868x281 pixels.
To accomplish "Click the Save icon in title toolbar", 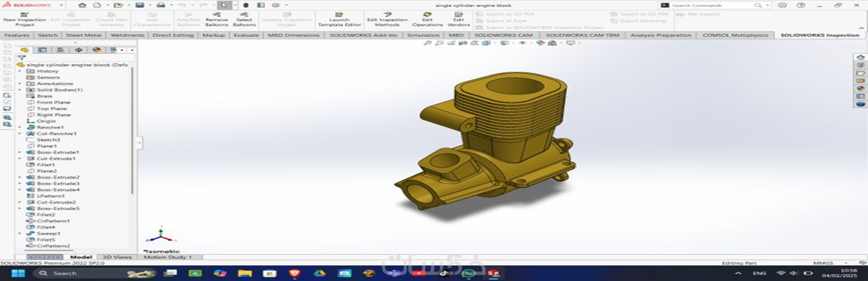I will [x=140, y=5].
